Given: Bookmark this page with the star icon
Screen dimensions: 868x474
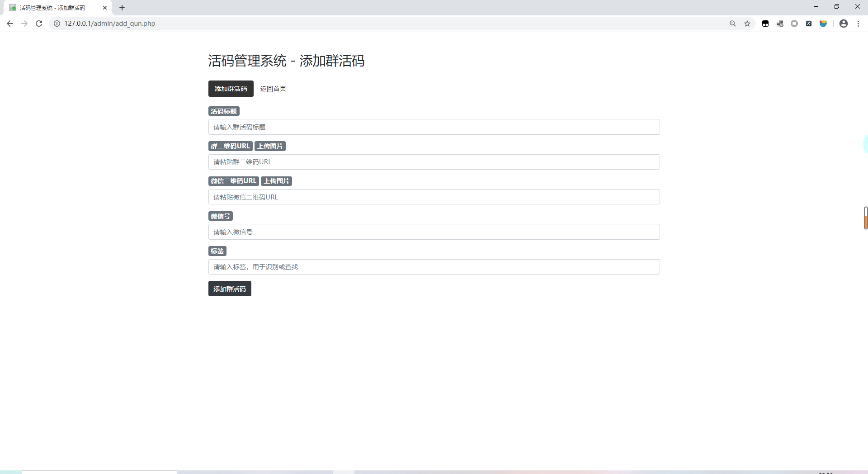Looking at the screenshot, I should 747,24.
